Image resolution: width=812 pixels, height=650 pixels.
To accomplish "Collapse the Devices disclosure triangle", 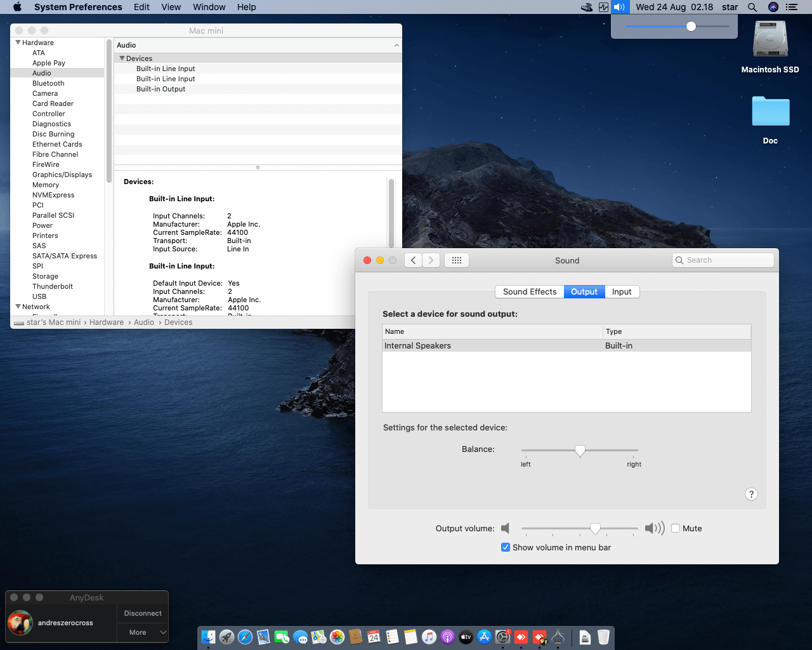I will tap(122, 58).
